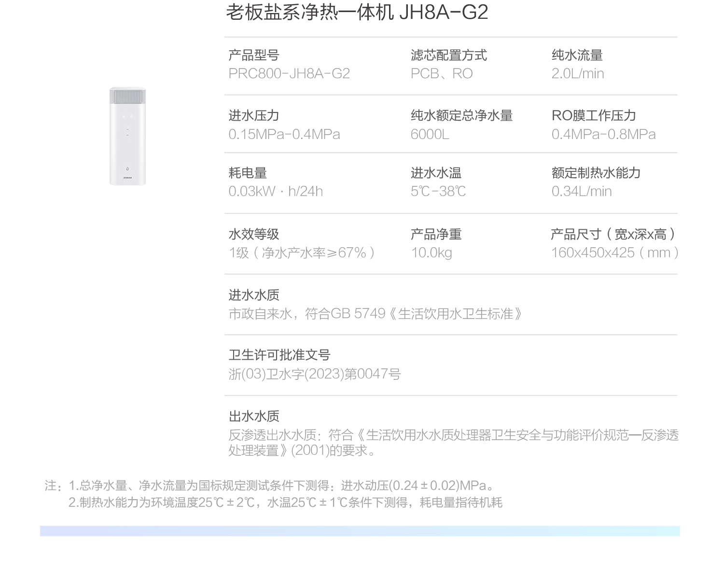Click the 出水水质 description paragraph
Screen dimensions: 724x588
coord(454,443)
